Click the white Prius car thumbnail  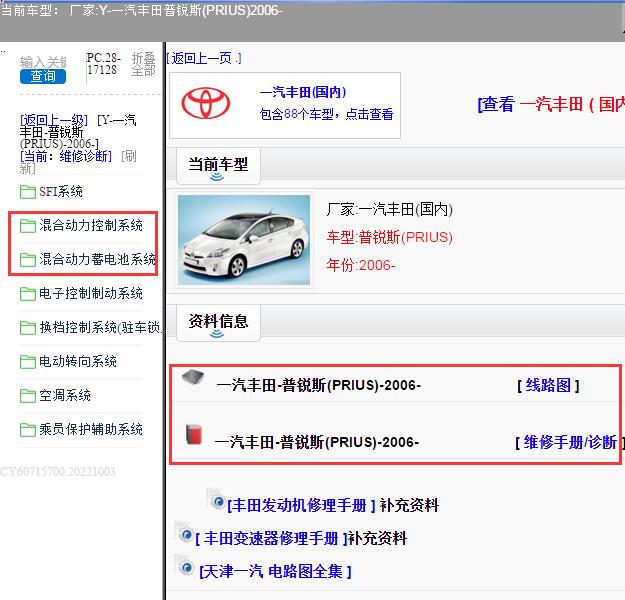tap(244, 240)
